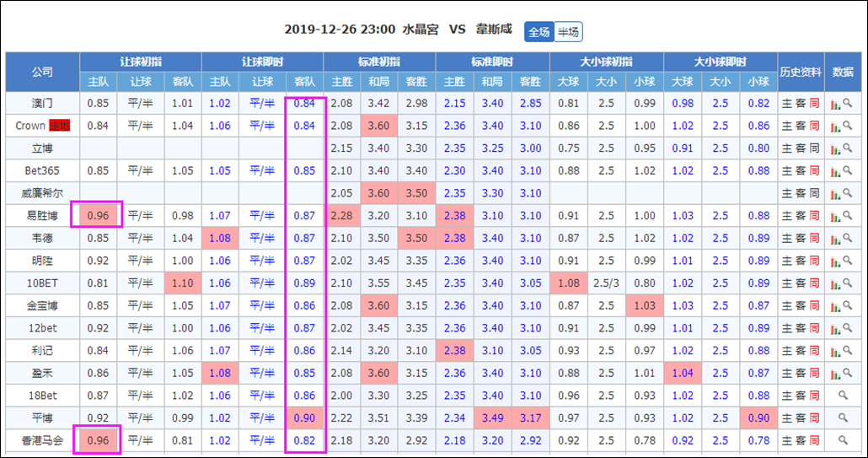
Task: Open 主 history link in Bet365 row
Action: [786, 170]
